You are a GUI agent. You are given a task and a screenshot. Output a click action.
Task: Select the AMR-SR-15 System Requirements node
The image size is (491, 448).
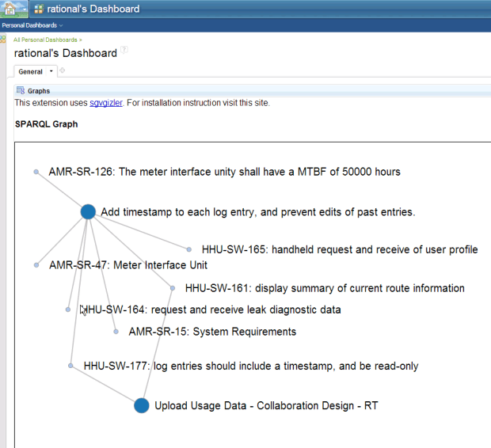(x=116, y=332)
